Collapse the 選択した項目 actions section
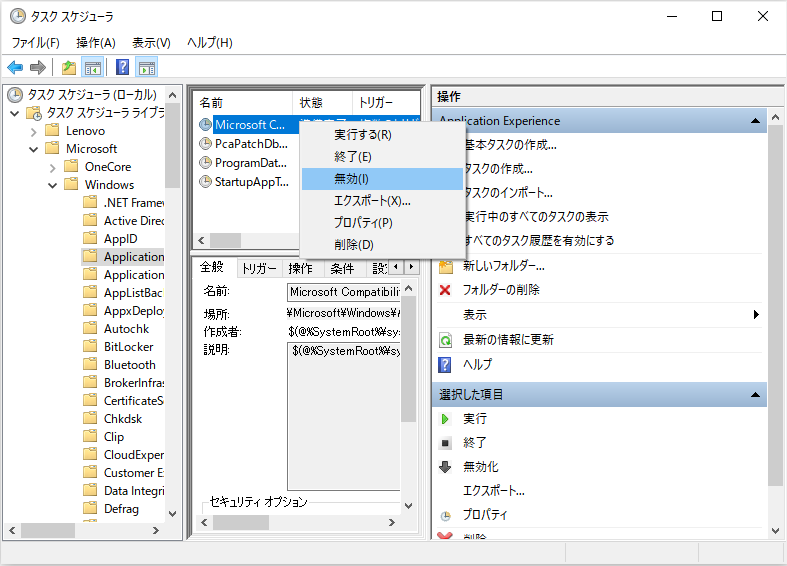 (x=755, y=395)
